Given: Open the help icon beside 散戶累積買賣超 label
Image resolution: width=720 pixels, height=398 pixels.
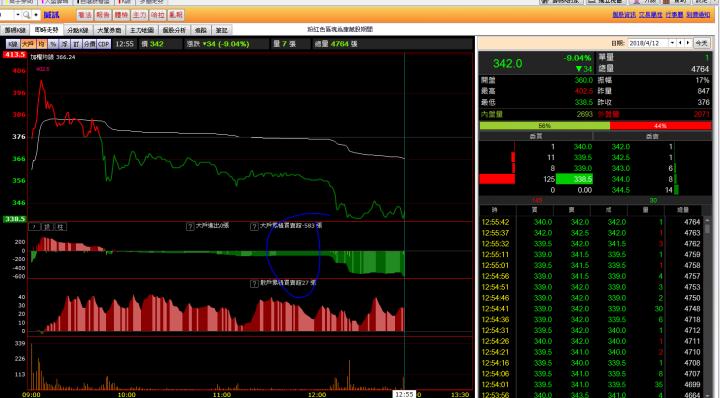Looking at the screenshot, I should (254, 284).
